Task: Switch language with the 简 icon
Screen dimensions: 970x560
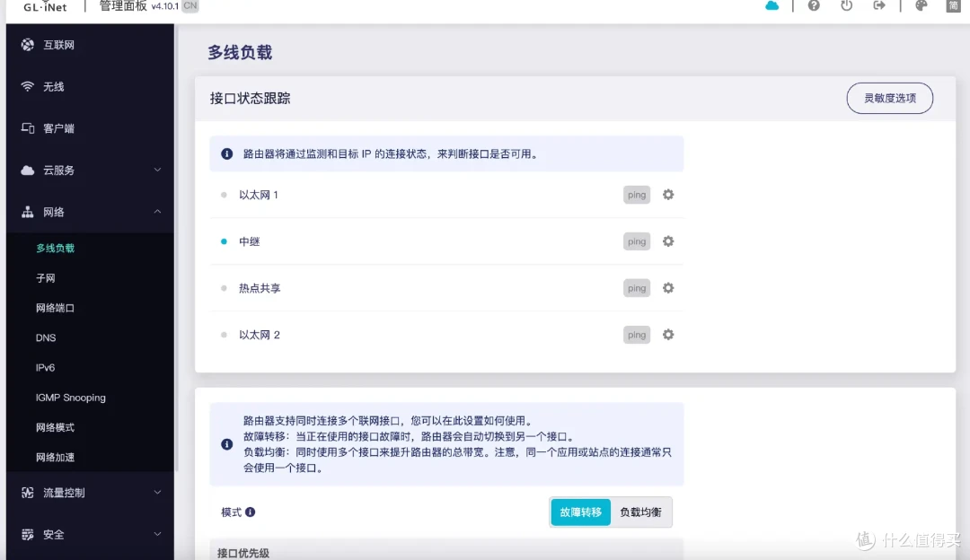Action: tap(953, 5)
